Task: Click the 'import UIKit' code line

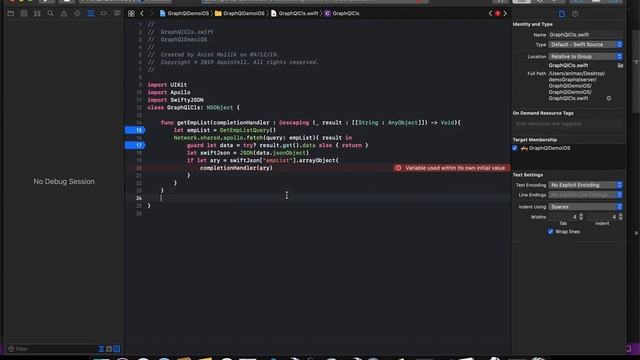Action: point(167,85)
